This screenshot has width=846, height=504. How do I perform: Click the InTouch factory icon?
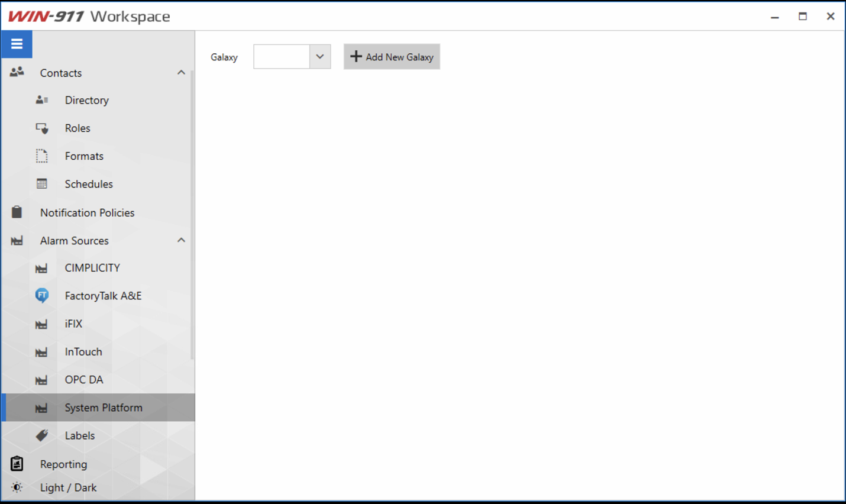point(41,352)
